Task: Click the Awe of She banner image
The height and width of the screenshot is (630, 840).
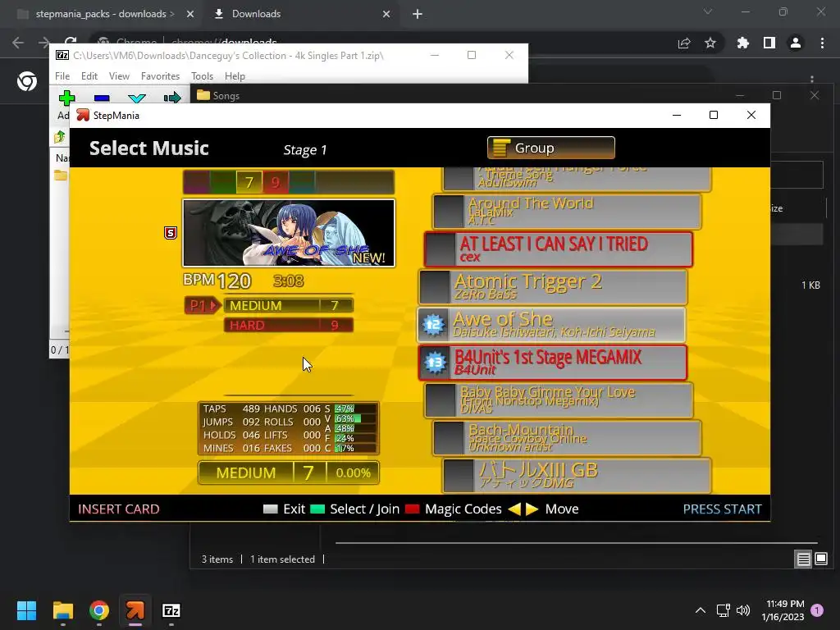Action: pyautogui.click(x=289, y=233)
